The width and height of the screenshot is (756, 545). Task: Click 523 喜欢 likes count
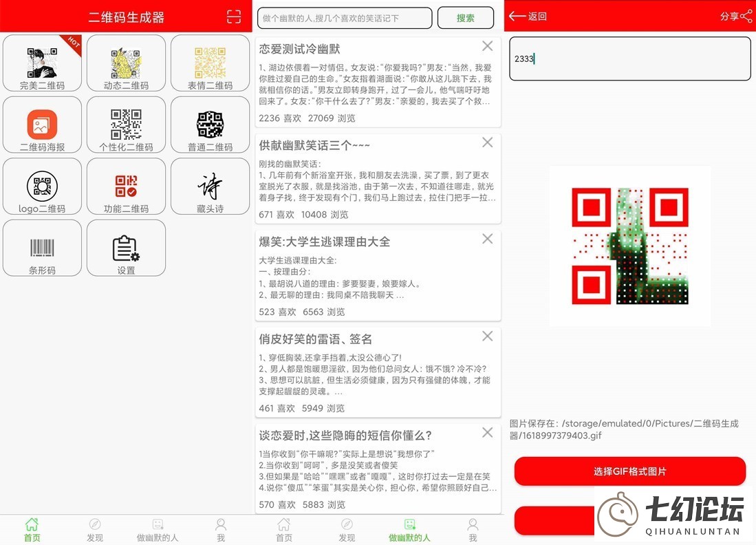(x=277, y=312)
